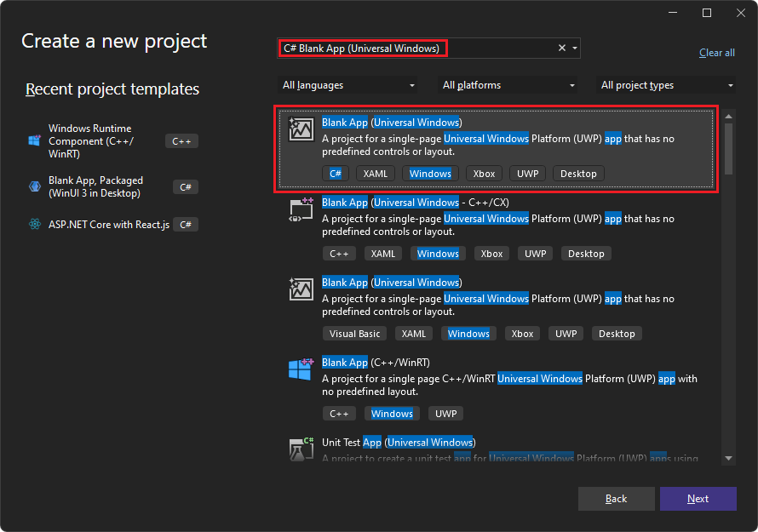Click the Blank App WinUI 3 recent template icon

(x=34, y=186)
